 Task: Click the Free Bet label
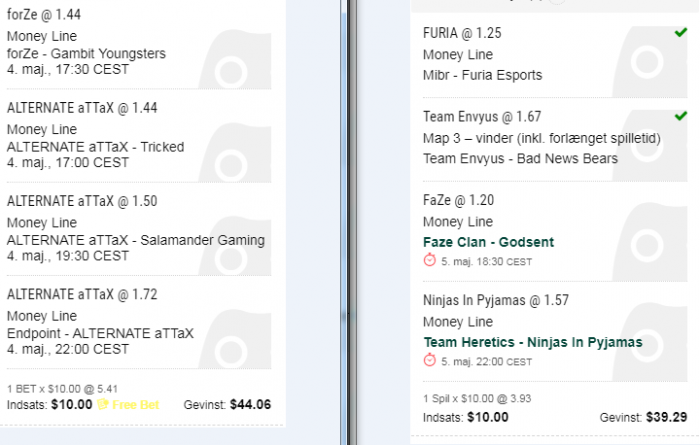(135, 404)
